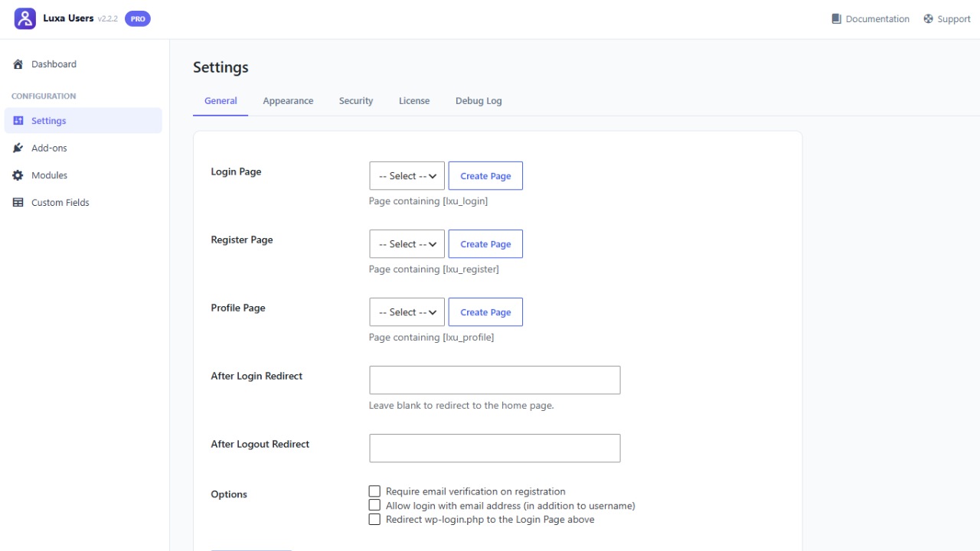The image size is (980, 551).
Task: Focus the After Logout Redirect field
Action: coord(495,448)
